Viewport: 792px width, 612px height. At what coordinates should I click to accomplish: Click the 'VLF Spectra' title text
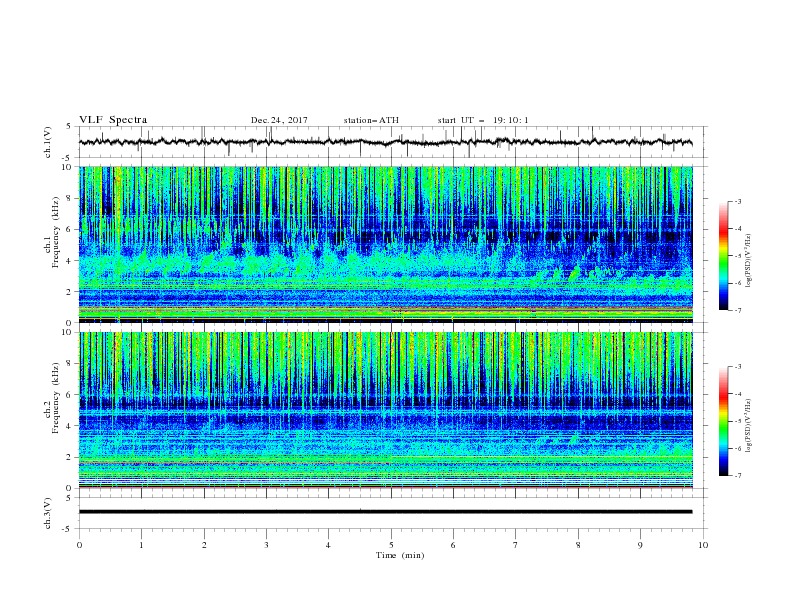(113, 120)
